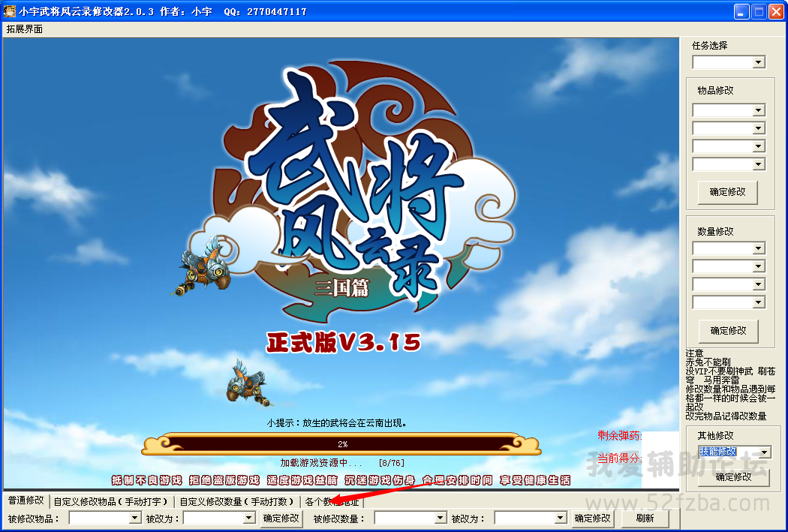Click 确定修改 in the 数量修改 group
Image resolution: width=788 pixels, height=532 pixels.
click(728, 331)
